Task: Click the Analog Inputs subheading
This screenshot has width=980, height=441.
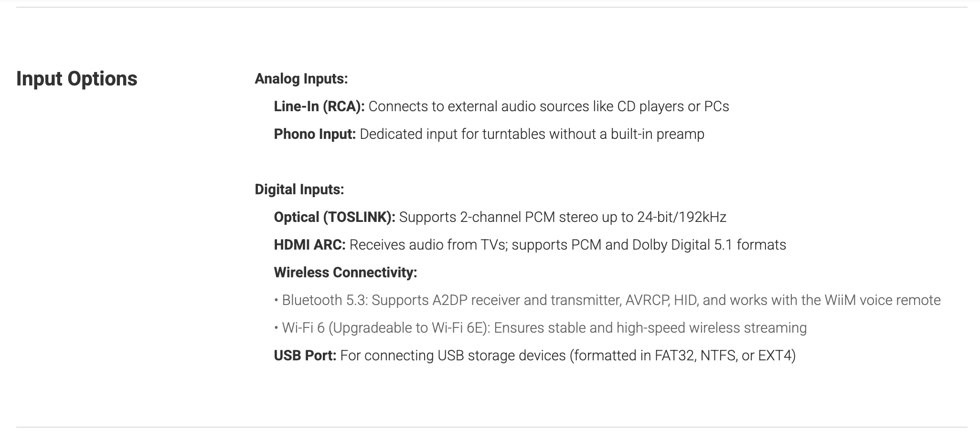Action: (x=301, y=79)
